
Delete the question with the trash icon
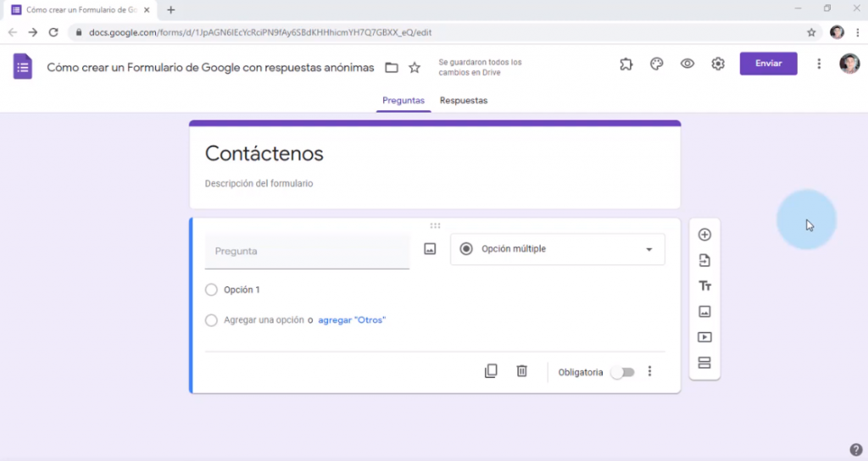tap(522, 371)
